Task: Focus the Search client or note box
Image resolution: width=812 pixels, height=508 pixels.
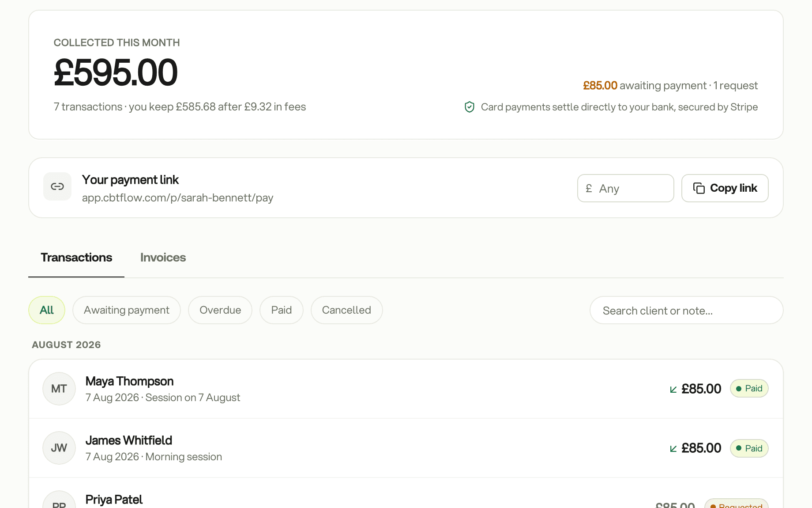Action: coord(687,310)
